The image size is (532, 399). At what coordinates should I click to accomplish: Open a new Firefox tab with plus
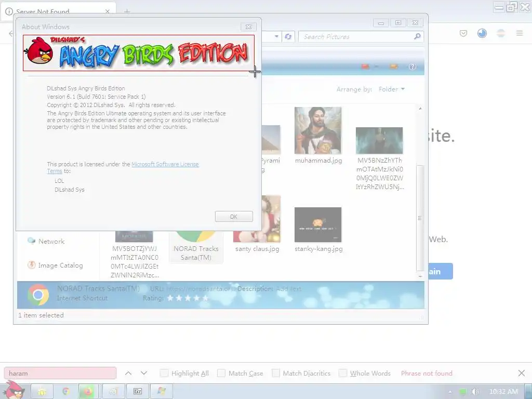127,11
